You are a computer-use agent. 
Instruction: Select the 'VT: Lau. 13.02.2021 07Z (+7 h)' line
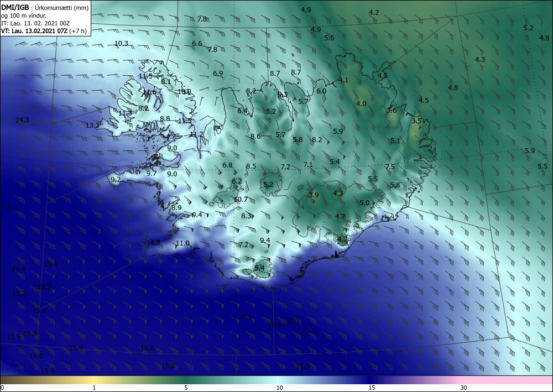point(44,31)
